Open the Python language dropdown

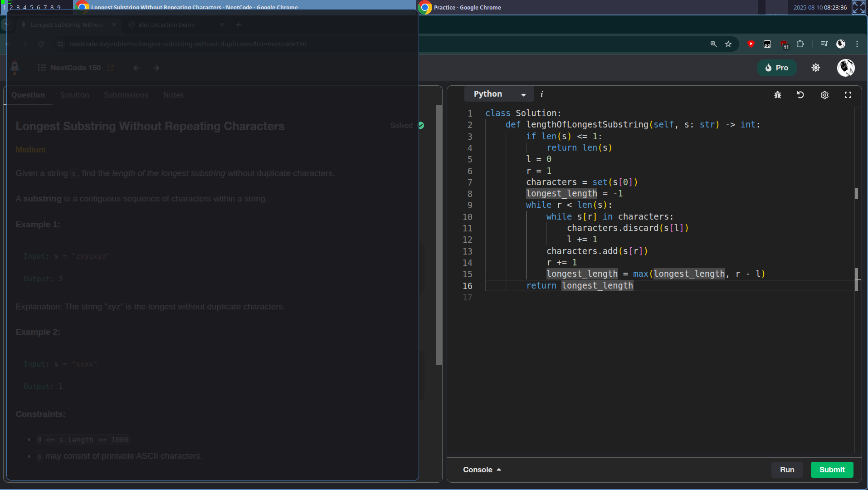499,94
